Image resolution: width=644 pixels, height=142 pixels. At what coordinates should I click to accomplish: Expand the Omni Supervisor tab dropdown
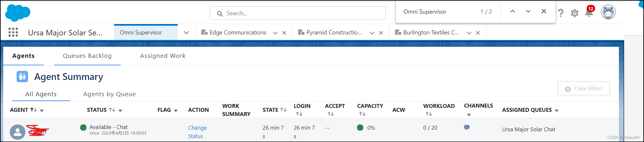tap(186, 32)
